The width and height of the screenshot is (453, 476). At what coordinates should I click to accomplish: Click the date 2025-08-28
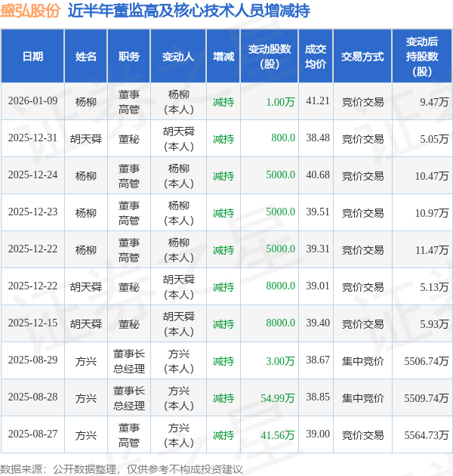coord(32,397)
